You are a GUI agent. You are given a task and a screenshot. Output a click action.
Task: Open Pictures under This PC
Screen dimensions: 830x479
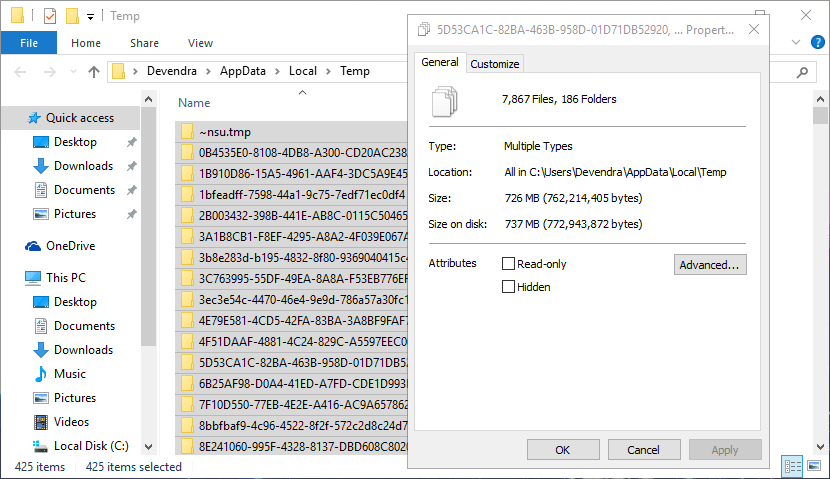(75, 397)
